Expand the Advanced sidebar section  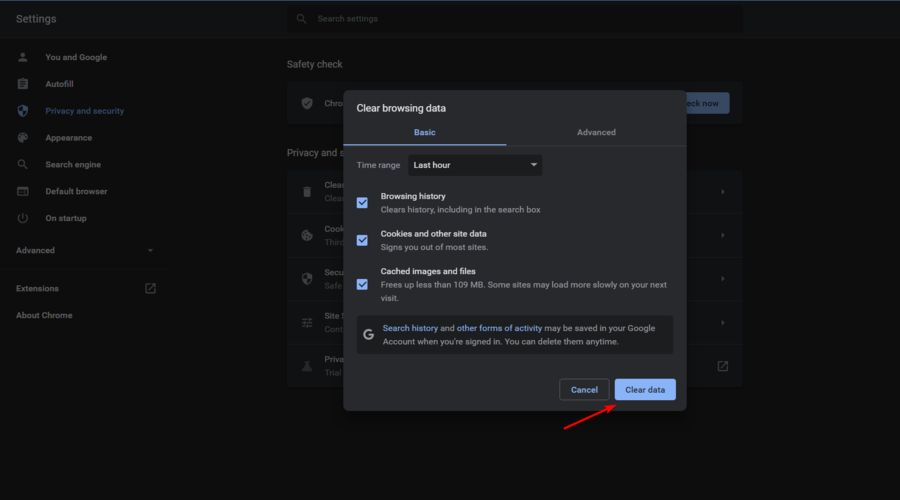click(x=84, y=251)
